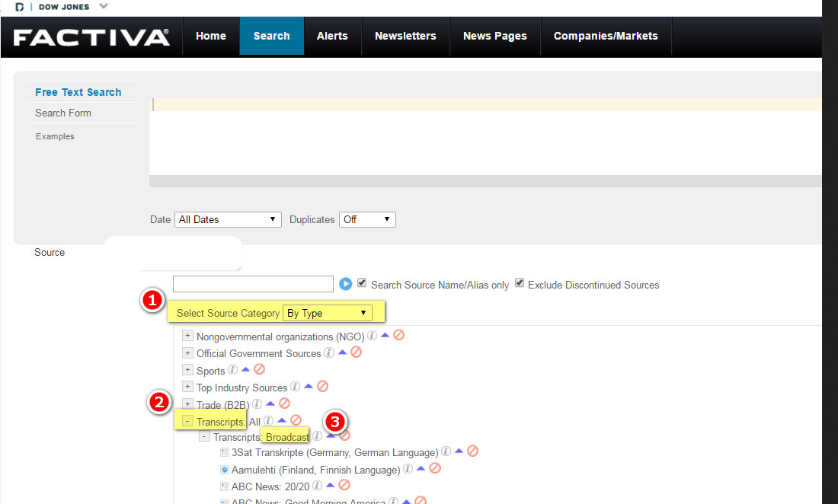Select ABC News: 20/20 source
The width and height of the screenshot is (838, 504).
270,487
